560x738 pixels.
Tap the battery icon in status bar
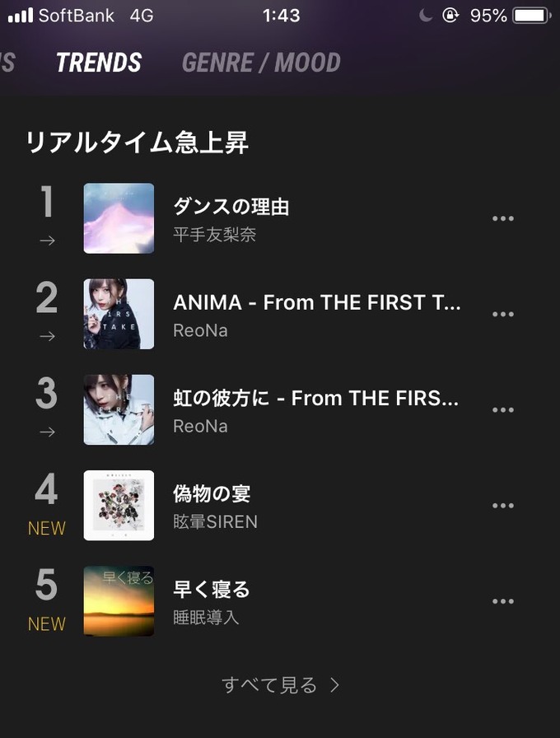(x=532, y=16)
